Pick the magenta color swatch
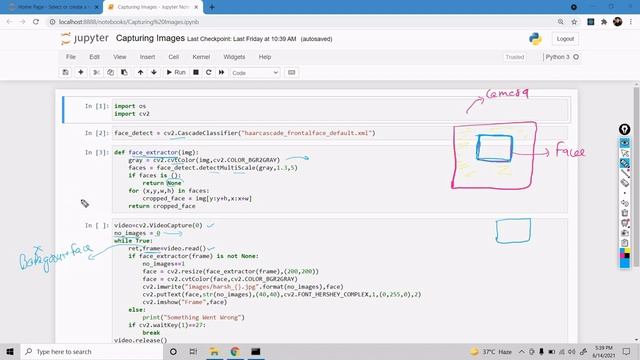The width and height of the screenshot is (640, 360). click(x=622, y=256)
